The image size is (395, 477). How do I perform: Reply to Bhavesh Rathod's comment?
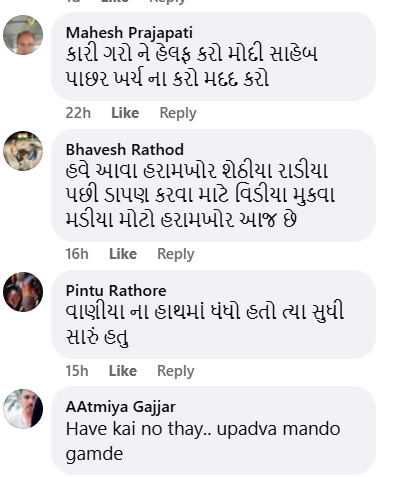click(x=176, y=254)
